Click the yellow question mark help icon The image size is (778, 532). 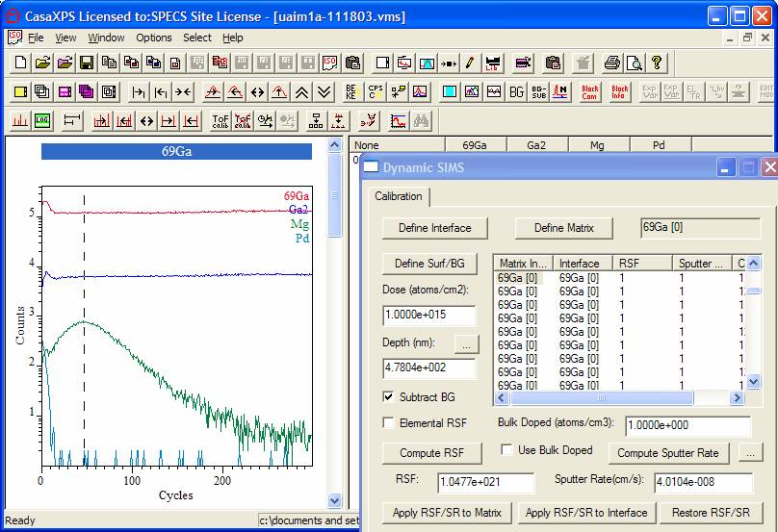[x=657, y=63]
